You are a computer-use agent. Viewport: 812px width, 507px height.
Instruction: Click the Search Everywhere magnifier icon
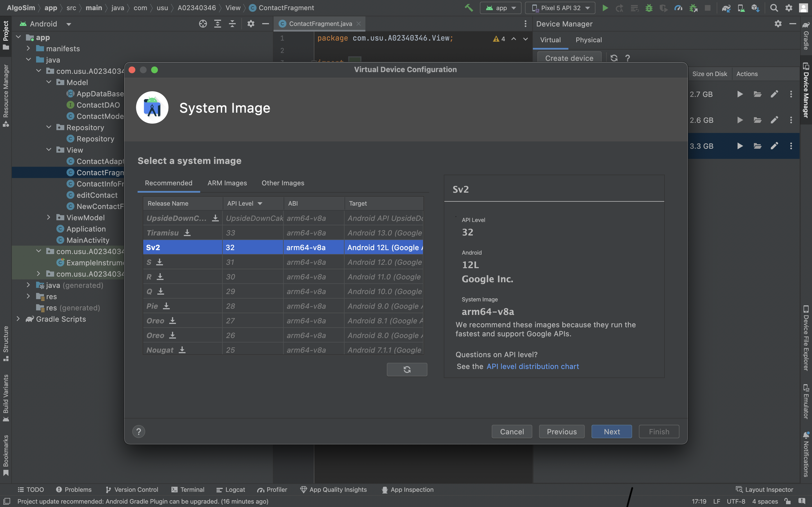(x=774, y=8)
